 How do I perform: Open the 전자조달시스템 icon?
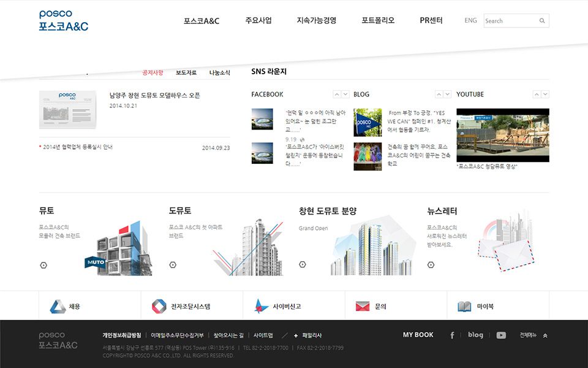coord(159,306)
